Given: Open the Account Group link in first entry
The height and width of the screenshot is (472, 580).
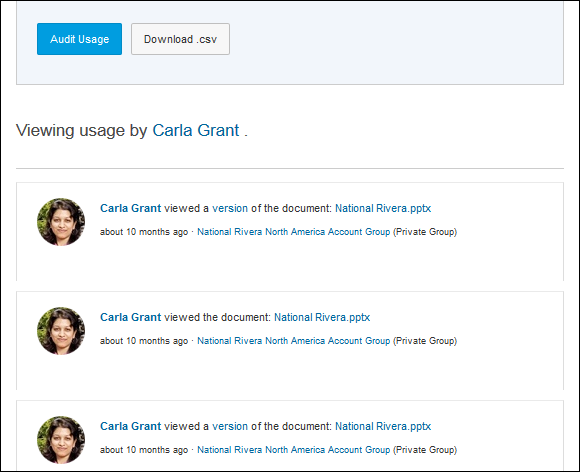Looking at the screenshot, I should tap(294, 232).
